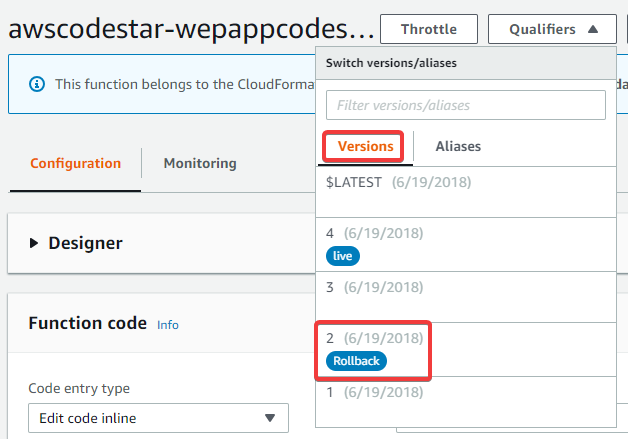The image size is (628, 439).
Task: Select version 1 from the list
Action: pos(466,402)
